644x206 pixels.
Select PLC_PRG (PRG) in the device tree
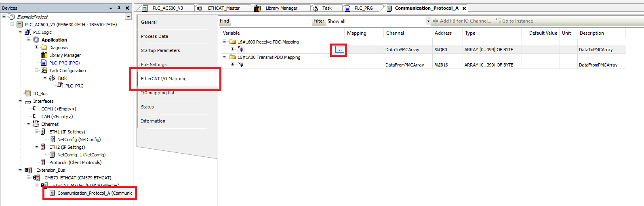point(64,63)
